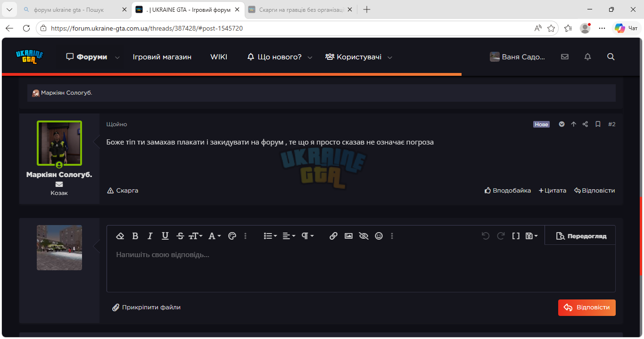
Task: Expand the Користувачі dropdown chevron
Action: click(x=390, y=57)
